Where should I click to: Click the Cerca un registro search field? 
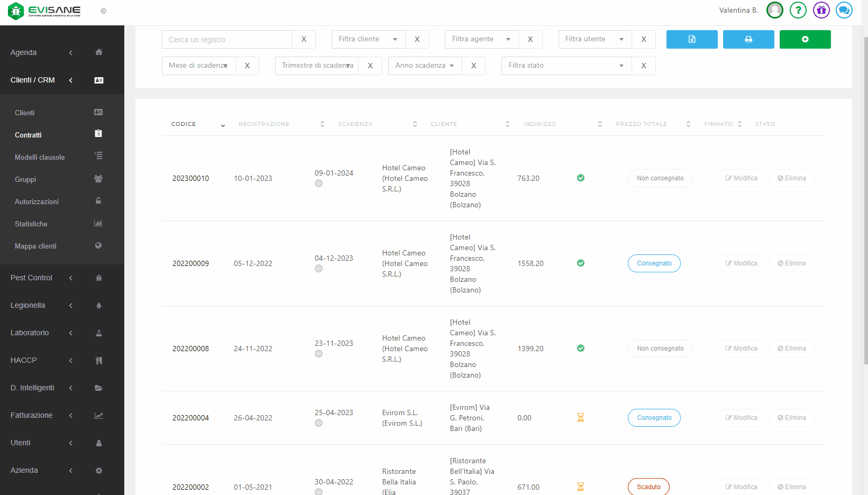pyautogui.click(x=227, y=40)
